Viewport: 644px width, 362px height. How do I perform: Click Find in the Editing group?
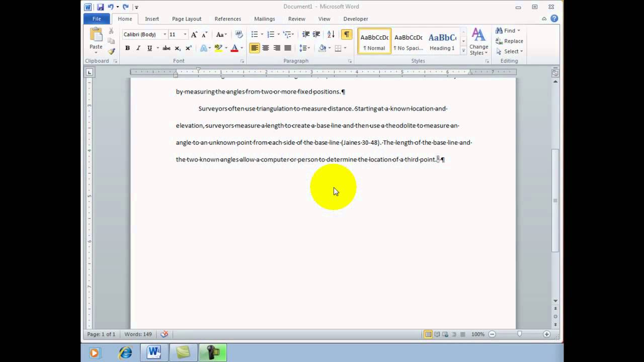[x=508, y=31]
